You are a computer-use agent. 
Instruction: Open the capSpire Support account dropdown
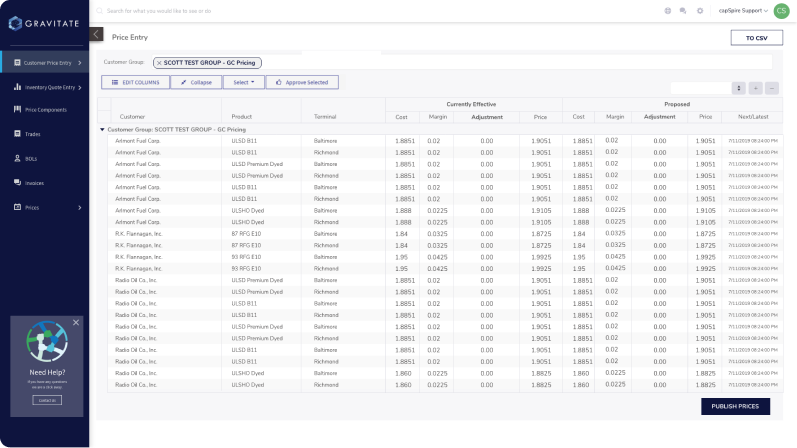click(743, 10)
